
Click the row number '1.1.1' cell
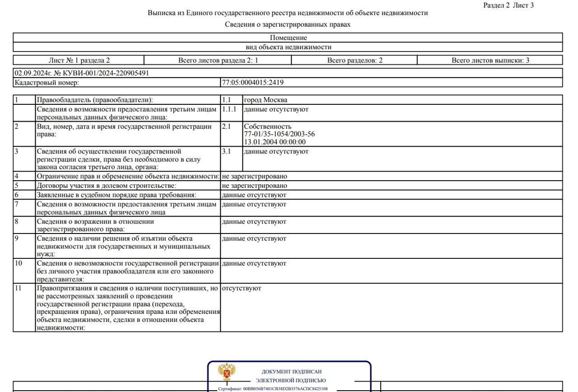232,113
